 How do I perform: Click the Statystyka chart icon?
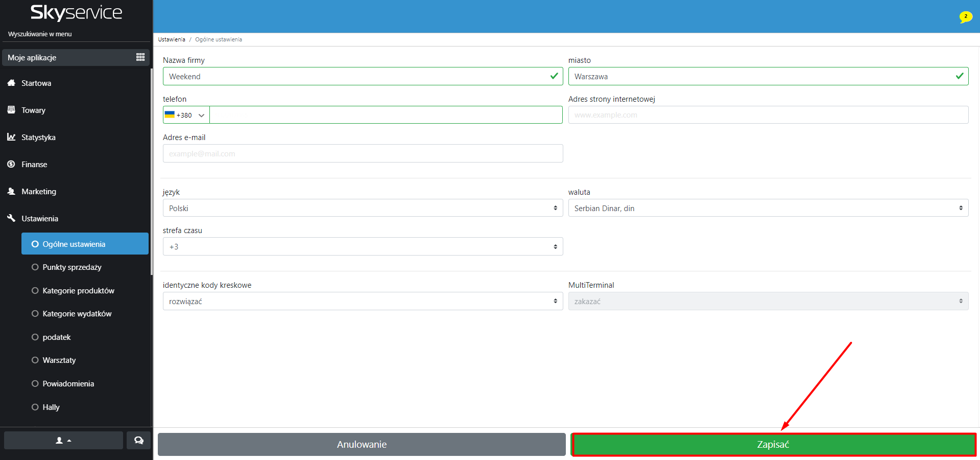11,137
